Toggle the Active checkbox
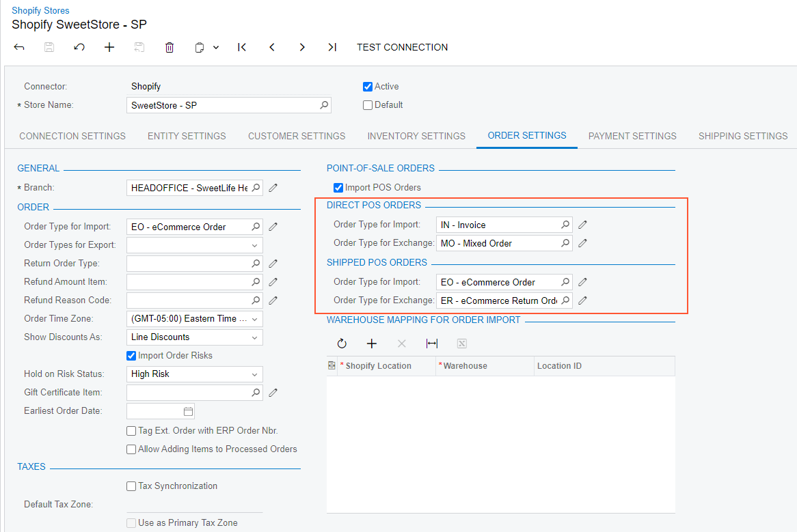Image resolution: width=797 pixels, height=532 pixels. click(x=368, y=87)
